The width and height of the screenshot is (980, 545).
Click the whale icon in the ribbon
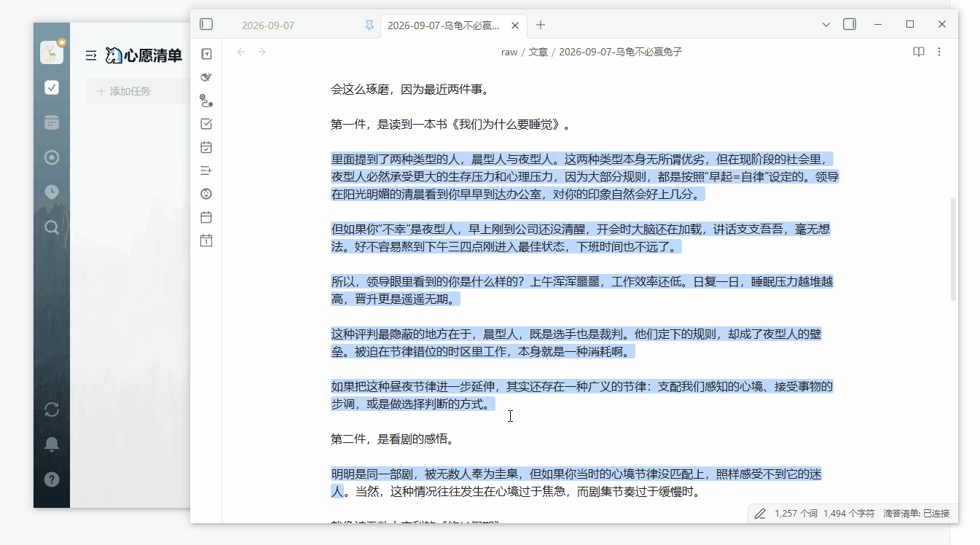tap(206, 77)
